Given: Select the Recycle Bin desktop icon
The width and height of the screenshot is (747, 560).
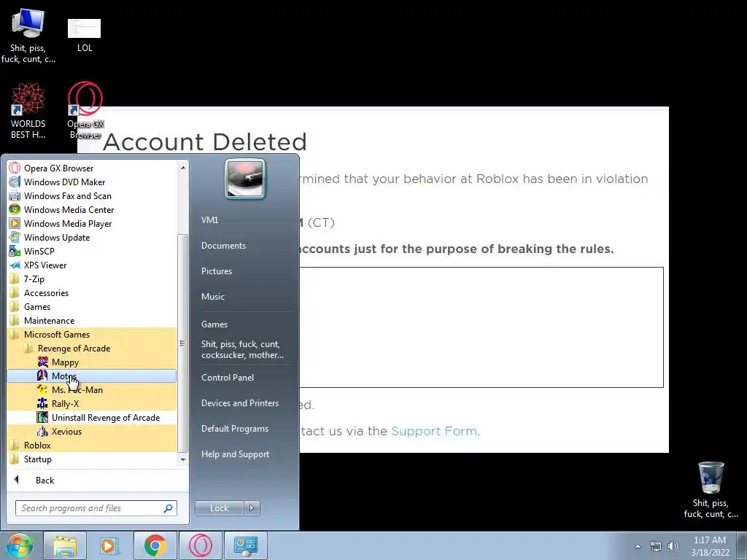Looking at the screenshot, I should [711, 489].
